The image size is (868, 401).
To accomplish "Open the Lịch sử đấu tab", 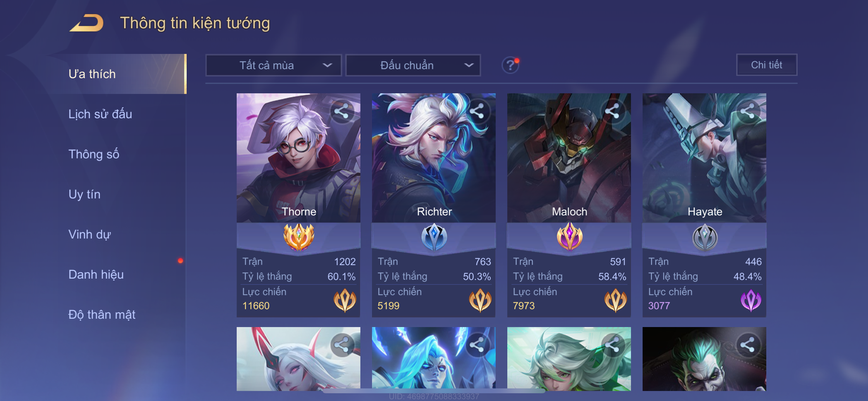I will pyautogui.click(x=100, y=114).
